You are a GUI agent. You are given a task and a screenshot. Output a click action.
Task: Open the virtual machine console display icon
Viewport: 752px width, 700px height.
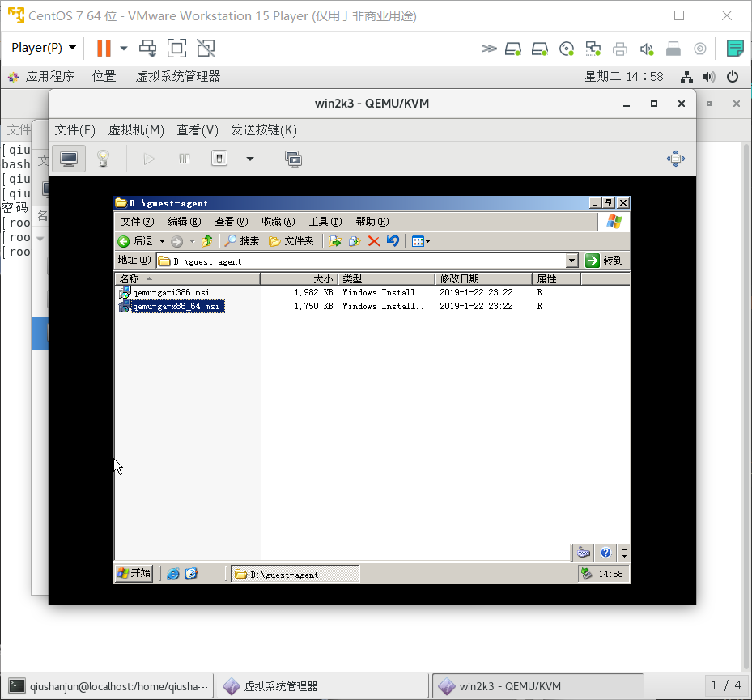coord(69,159)
